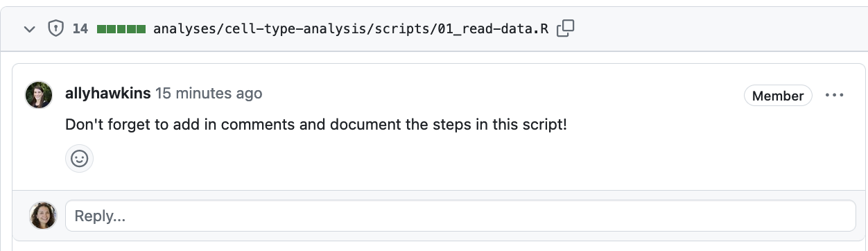Click allyhawkins' avatar beside the comment

pos(39,95)
